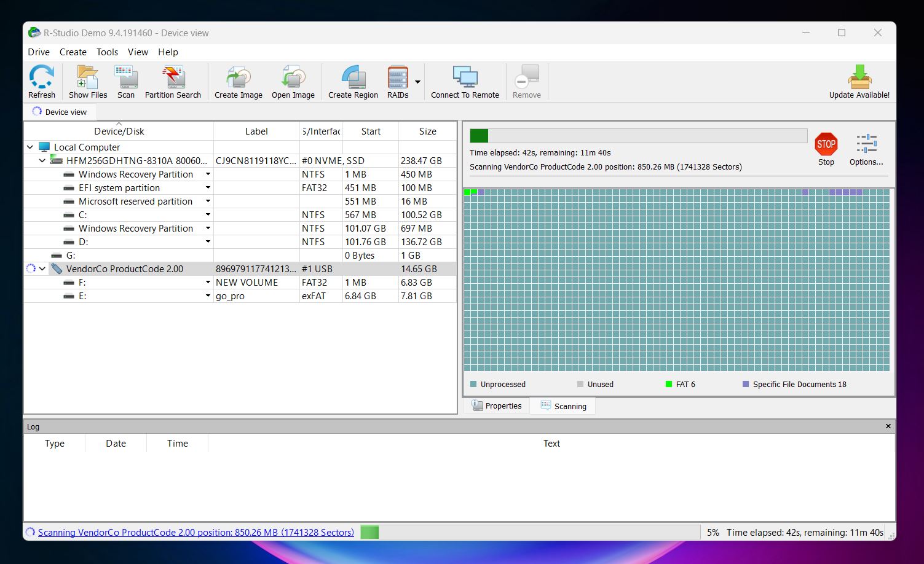
Task: Switch to the Properties tab
Action: click(x=497, y=405)
